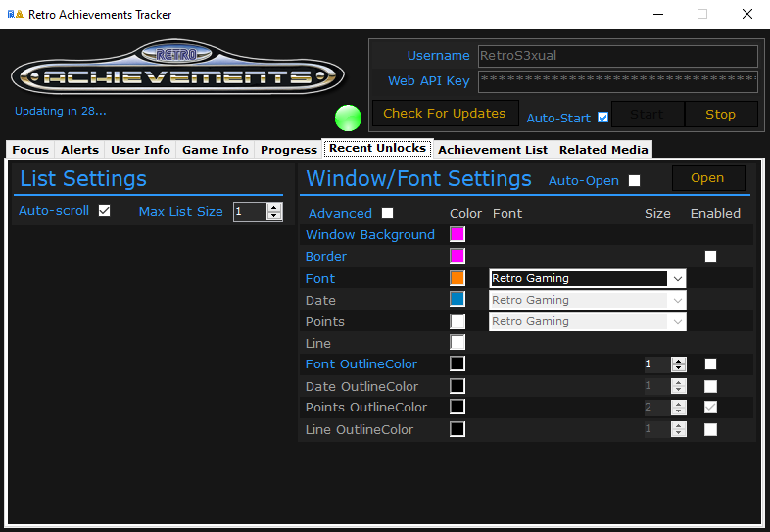Pick the Points white color swatch
770x532 pixels.
click(x=457, y=321)
